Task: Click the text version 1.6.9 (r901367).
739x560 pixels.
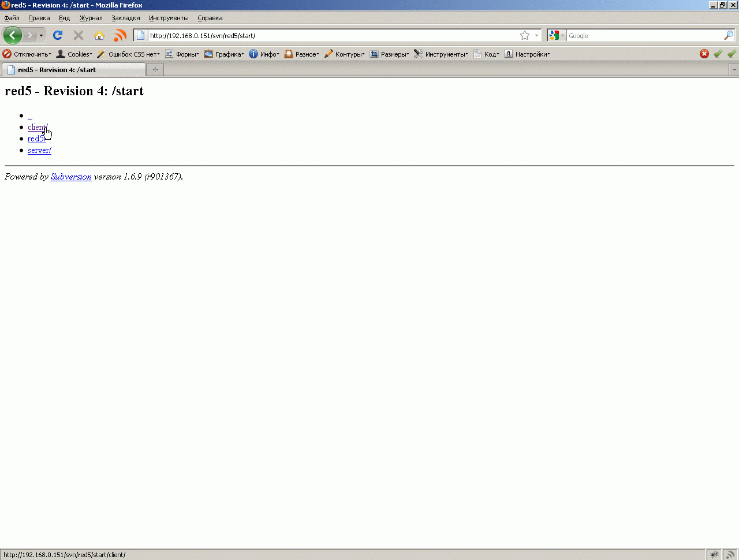Action: (139, 177)
